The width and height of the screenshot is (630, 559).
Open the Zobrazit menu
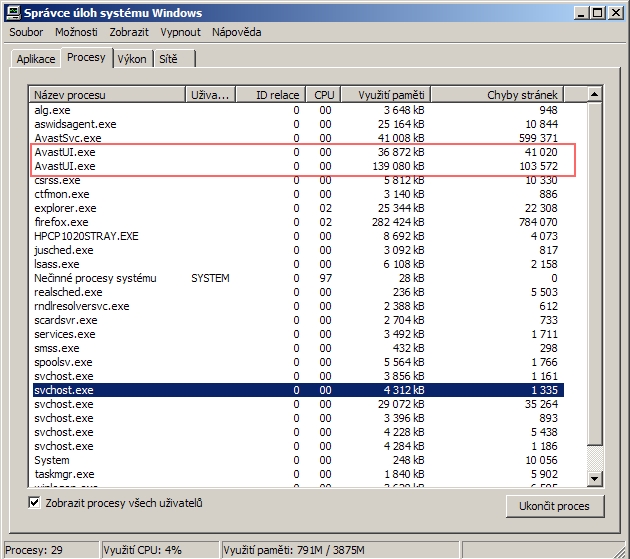coord(129,32)
